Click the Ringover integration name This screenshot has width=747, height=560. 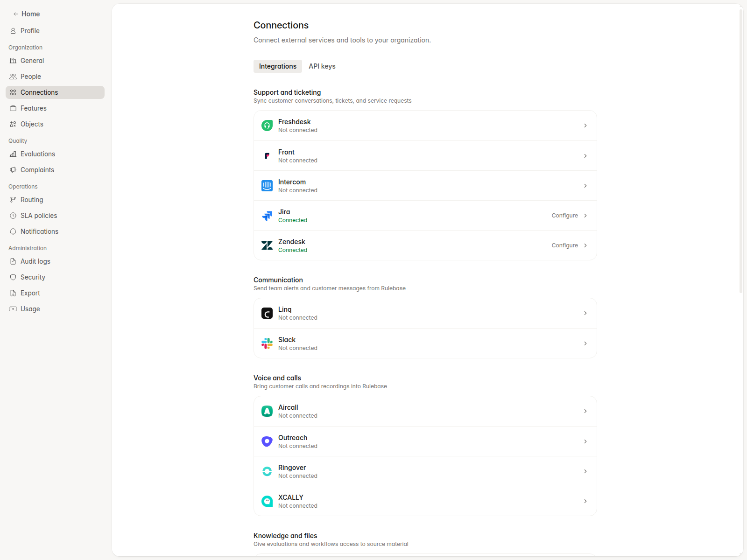292,468
